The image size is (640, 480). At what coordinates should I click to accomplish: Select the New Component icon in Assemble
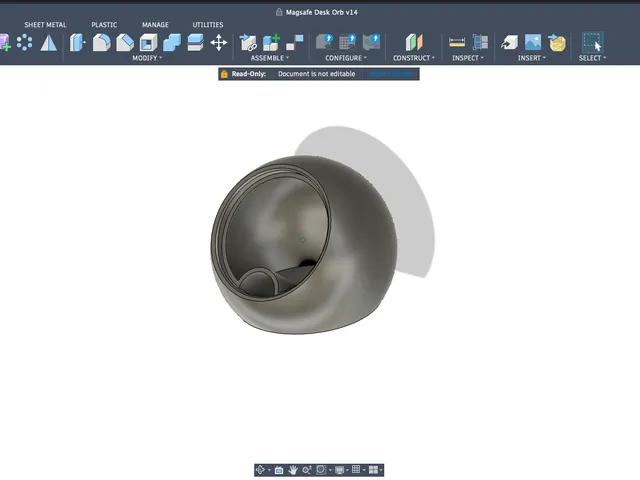[271, 42]
